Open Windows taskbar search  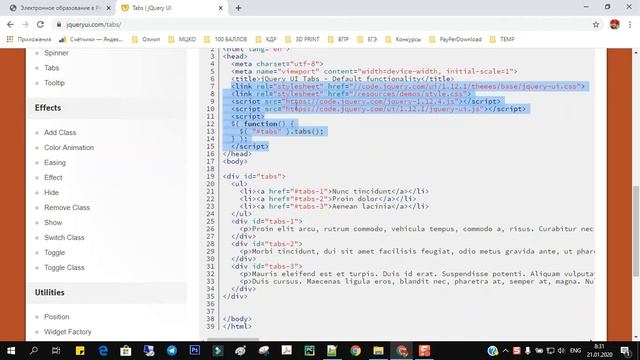[x=34, y=351]
